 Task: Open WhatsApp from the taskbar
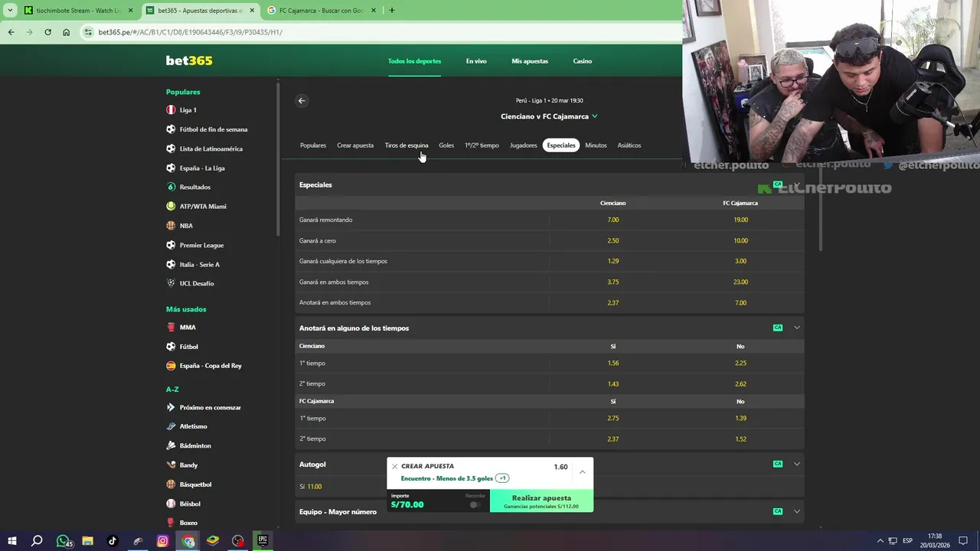[64, 540]
